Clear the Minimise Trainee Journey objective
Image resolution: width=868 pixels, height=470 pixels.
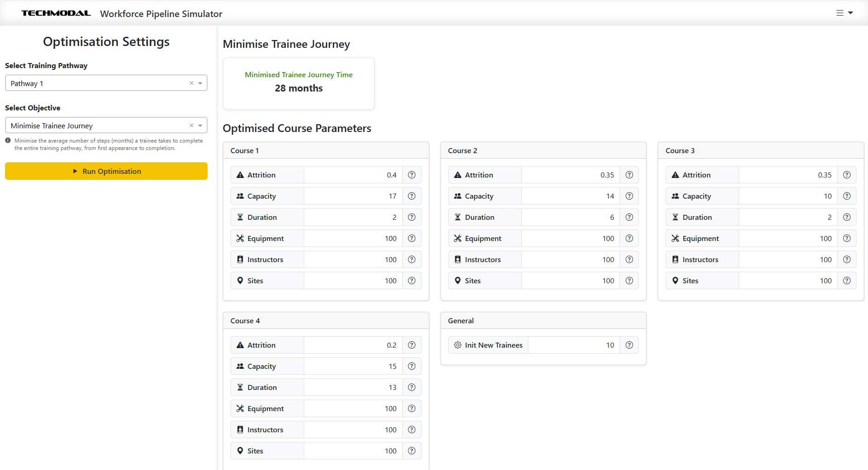click(191, 126)
